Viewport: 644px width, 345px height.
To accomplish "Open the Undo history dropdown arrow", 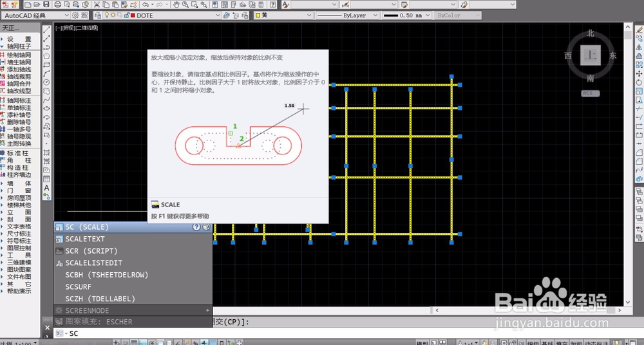I will point(152,5).
